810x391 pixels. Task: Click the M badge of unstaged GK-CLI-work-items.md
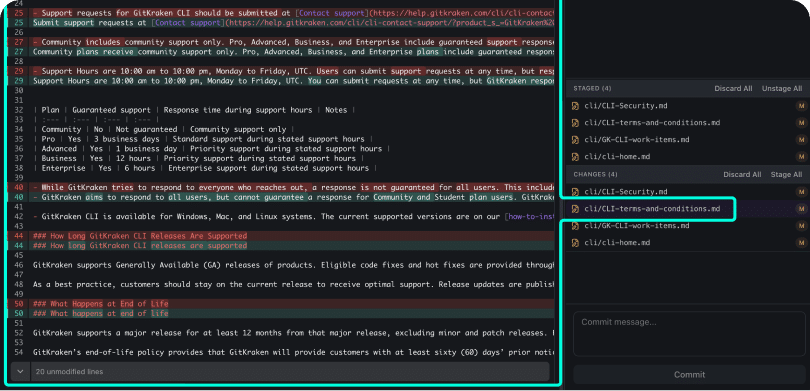801,226
